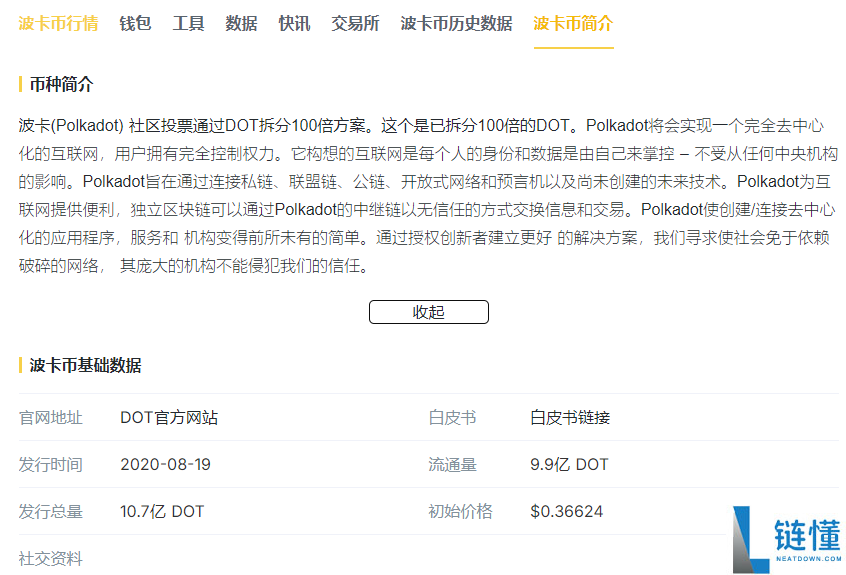This screenshot has width=846, height=575.
Task: Go to the 快讯 tab
Action: pyautogui.click(x=295, y=23)
